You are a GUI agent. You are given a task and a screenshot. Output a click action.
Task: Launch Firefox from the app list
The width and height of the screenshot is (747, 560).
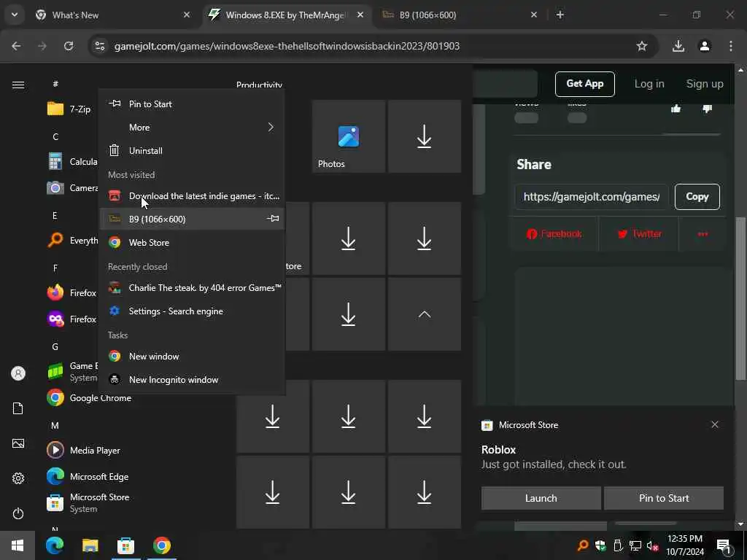(71, 292)
